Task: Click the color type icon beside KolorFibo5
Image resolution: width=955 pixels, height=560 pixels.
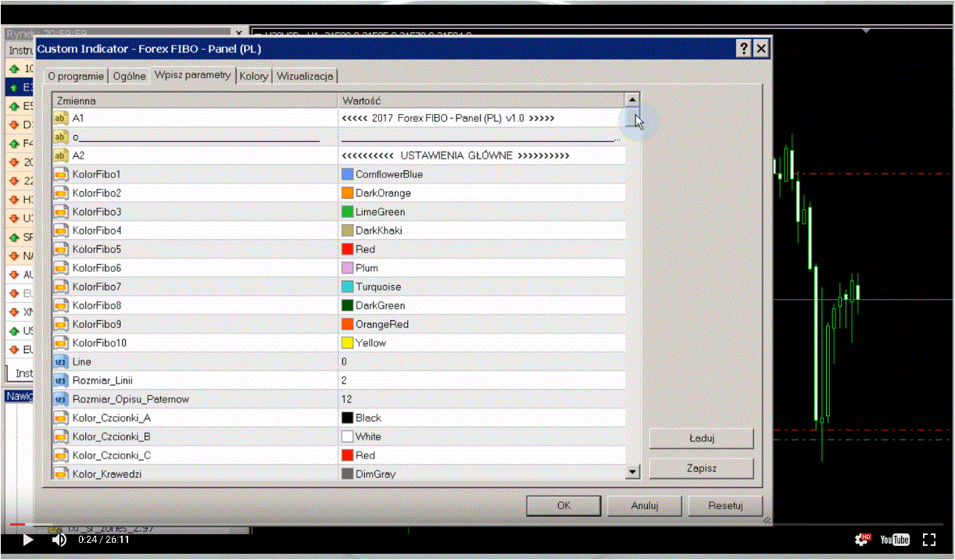Action: pyautogui.click(x=61, y=249)
